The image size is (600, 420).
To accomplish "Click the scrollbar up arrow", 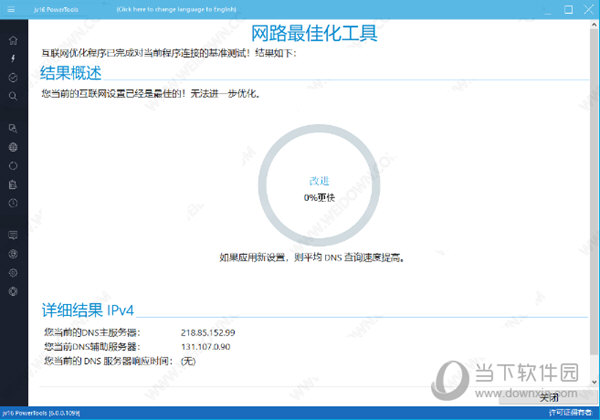I will pyautogui.click(x=595, y=24).
